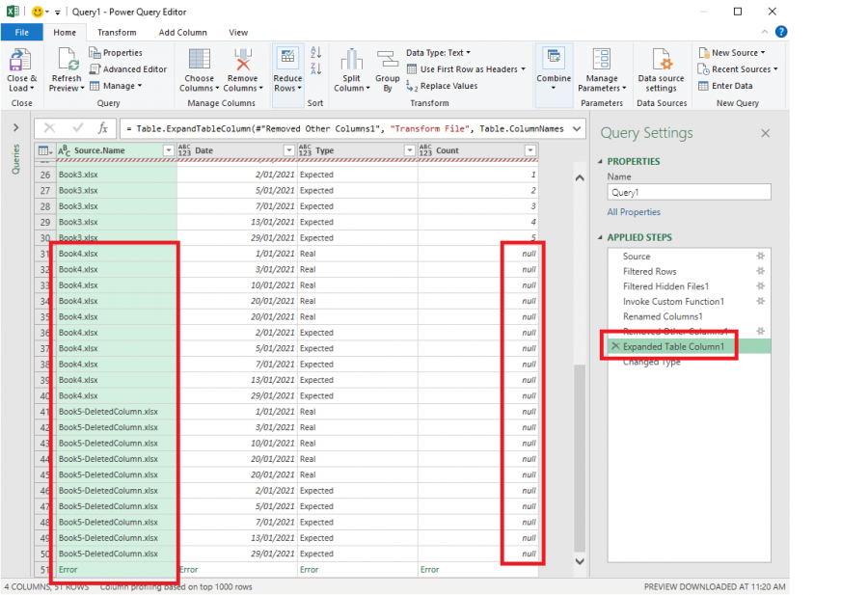Switch to the Transform tab

click(x=117, y=33)
